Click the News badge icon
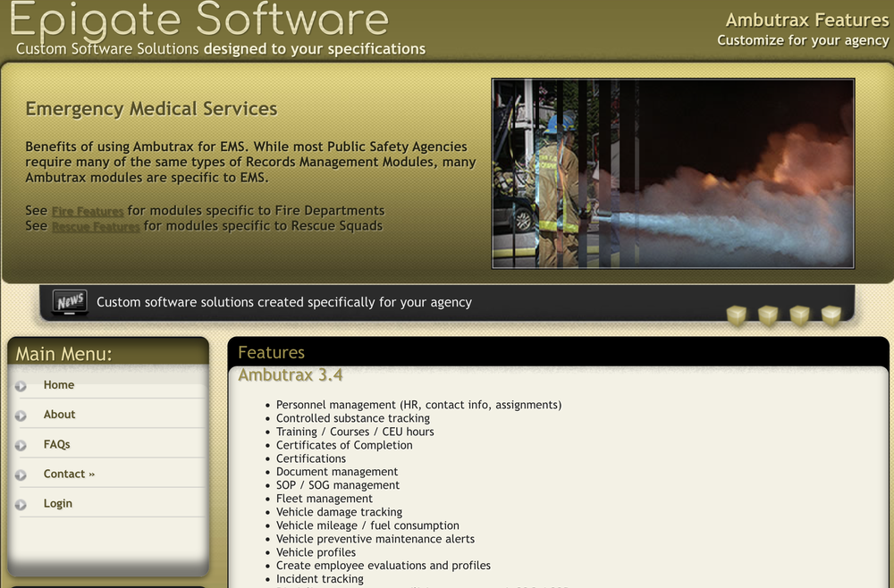 (x=68, y=302)
